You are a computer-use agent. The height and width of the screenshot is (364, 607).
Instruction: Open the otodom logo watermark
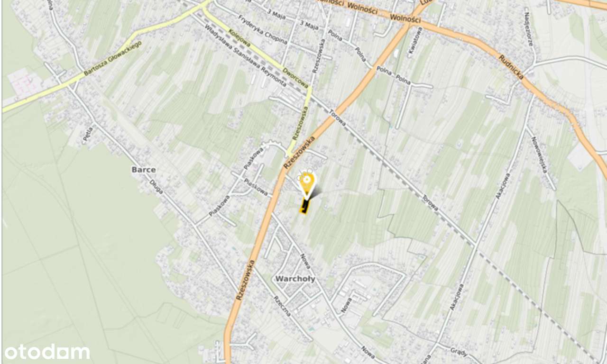[x=47, y=352]
